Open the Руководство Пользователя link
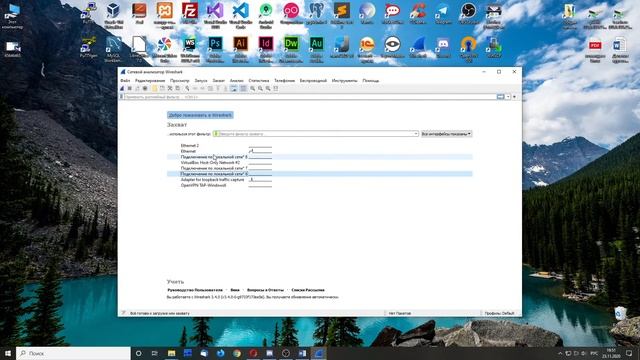Viewport: 640px width, 360px height. 195,290
